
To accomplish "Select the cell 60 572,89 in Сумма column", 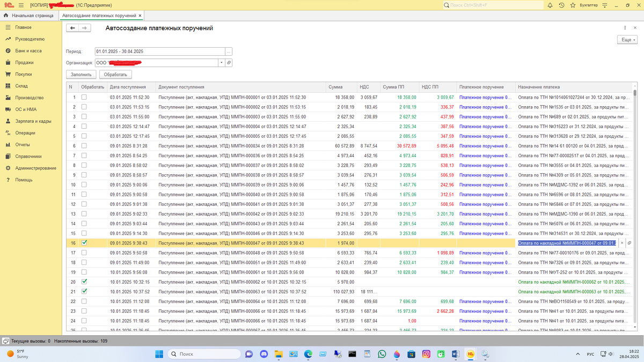I will point(341,146).
